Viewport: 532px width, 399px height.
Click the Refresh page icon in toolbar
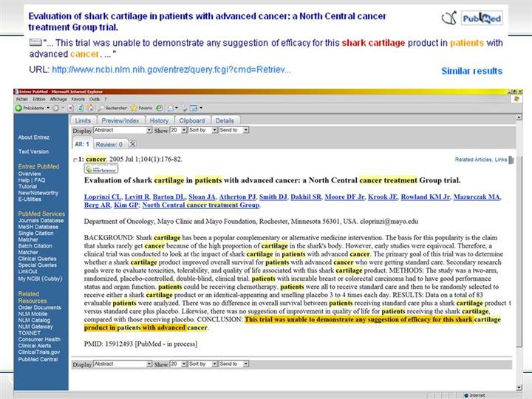[x=80, y=108]
